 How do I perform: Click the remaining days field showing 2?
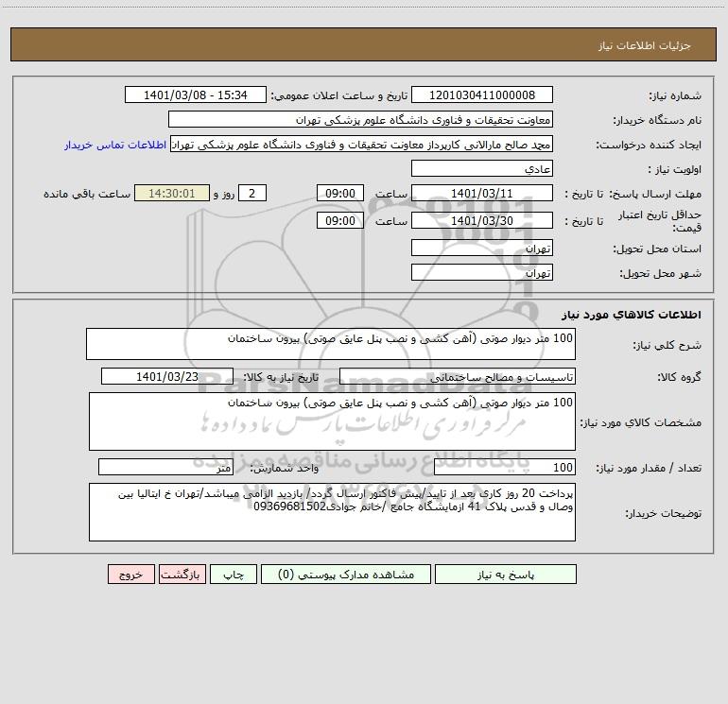[252, 193]
